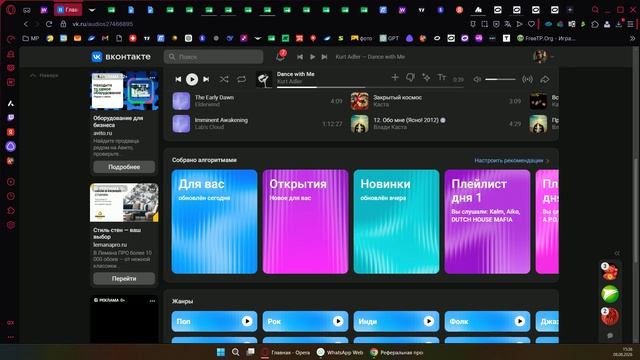
Task: Go to previous track beside round play button
Action: tap(178, 79)
